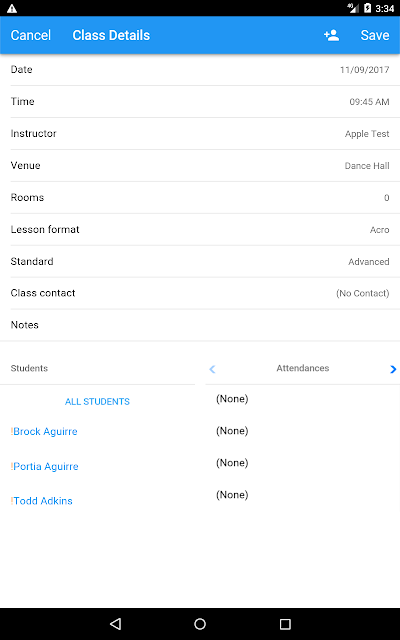Go to next attendance with right chevron

[x=393, y=369]
